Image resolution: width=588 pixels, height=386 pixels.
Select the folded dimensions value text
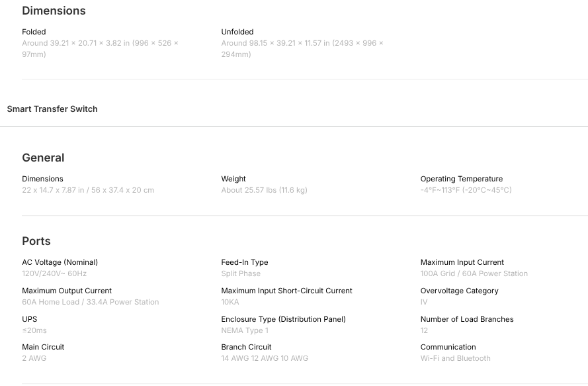tap(100, 48)
